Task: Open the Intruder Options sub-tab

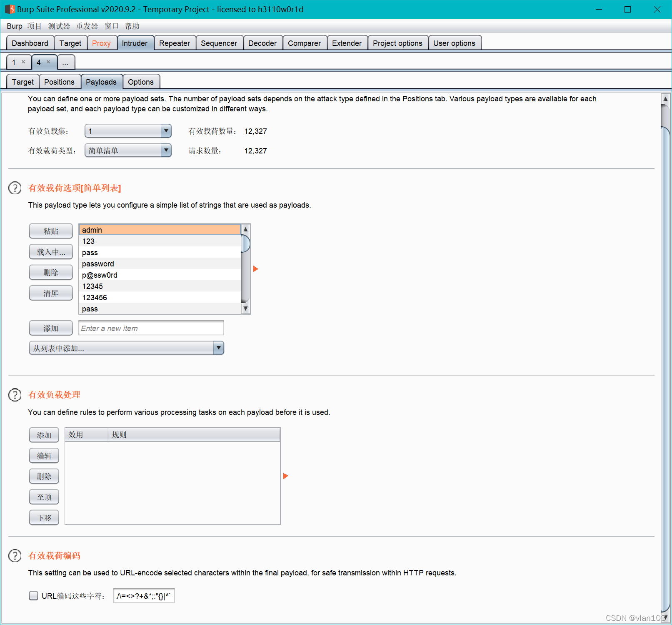Action: 141,82
